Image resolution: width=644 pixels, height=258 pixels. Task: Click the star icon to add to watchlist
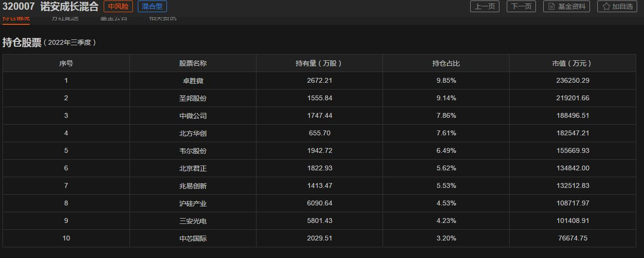(x=607, y=6)
